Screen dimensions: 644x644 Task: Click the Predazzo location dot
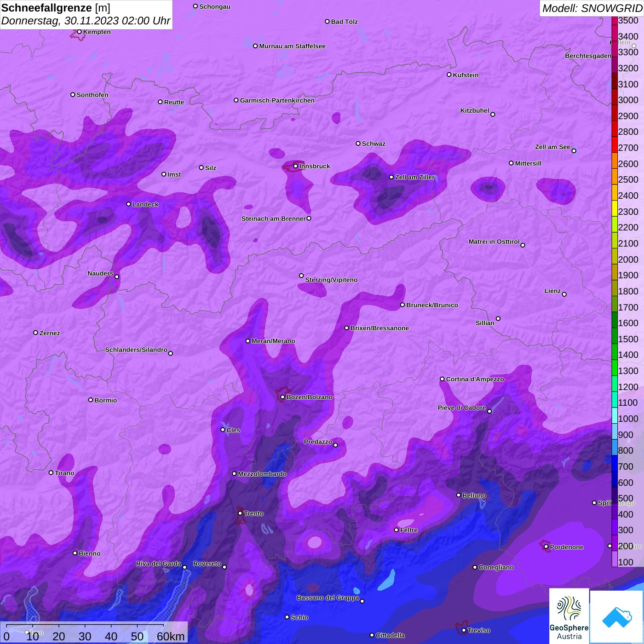[x=335, y=445]
